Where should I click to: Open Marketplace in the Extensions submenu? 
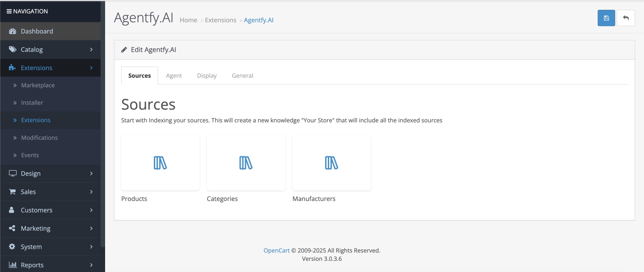coord(38,85)
